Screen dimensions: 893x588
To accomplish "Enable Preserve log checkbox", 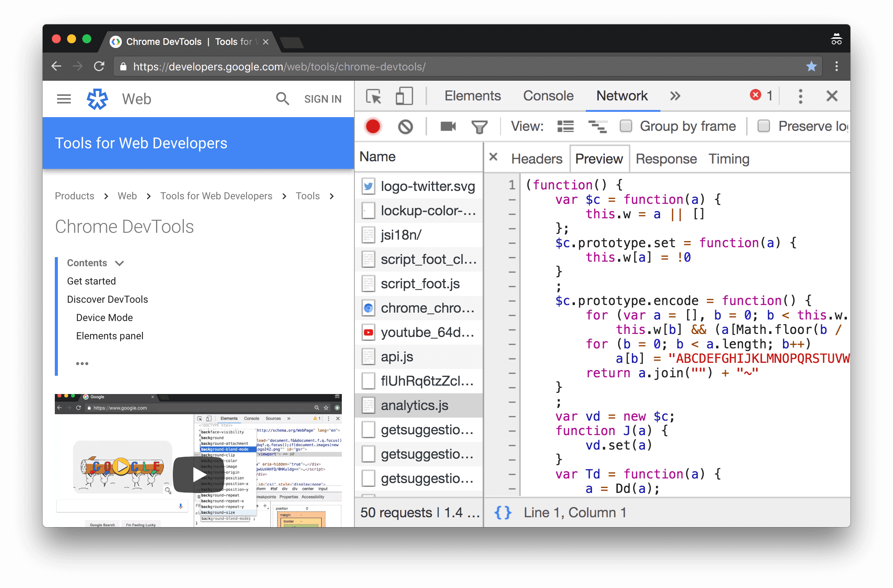I will (x=764, y=126).
